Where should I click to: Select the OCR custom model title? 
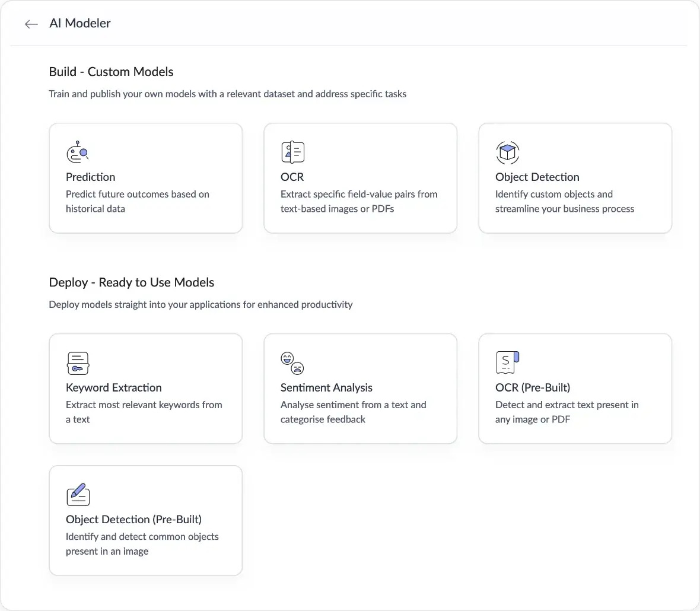point(292,177)
